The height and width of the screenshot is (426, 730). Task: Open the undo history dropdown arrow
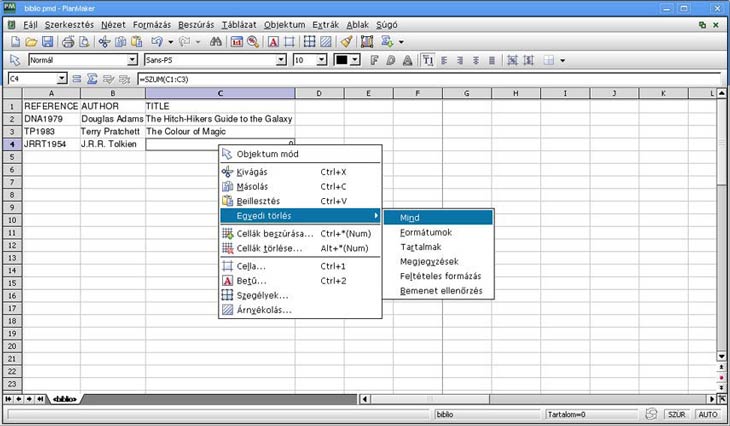[x=171, y=42]
